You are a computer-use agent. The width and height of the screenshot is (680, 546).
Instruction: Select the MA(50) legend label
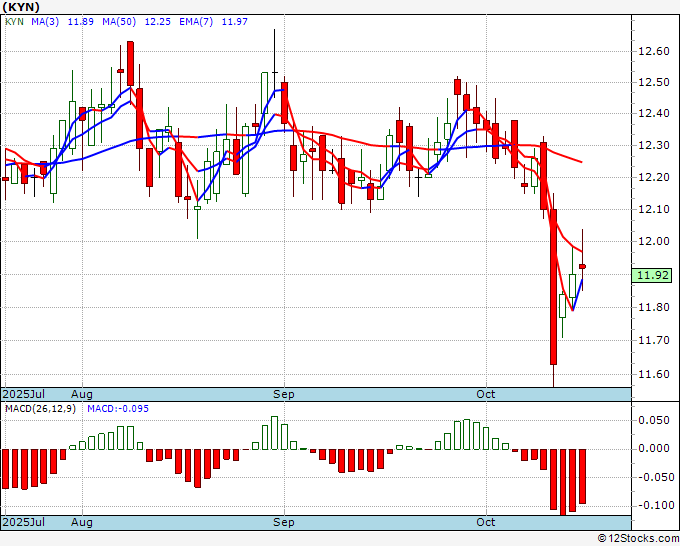(119, 22)
